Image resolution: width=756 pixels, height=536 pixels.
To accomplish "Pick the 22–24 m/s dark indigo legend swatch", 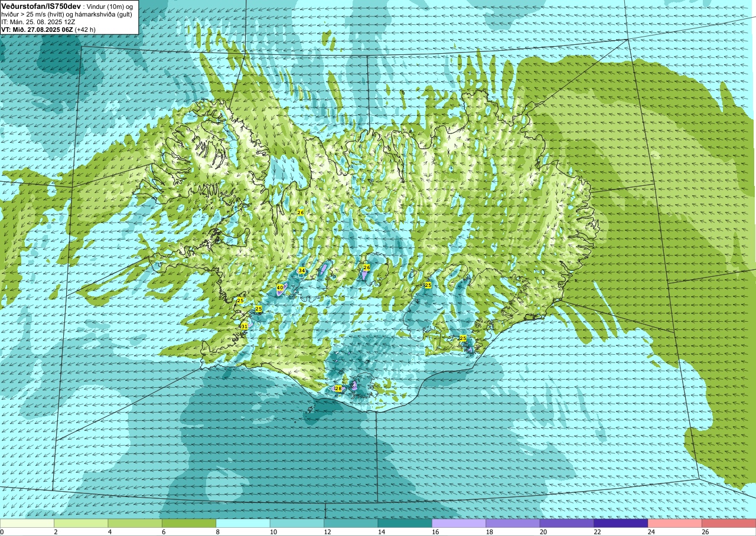I will click(x=621, y=523).
